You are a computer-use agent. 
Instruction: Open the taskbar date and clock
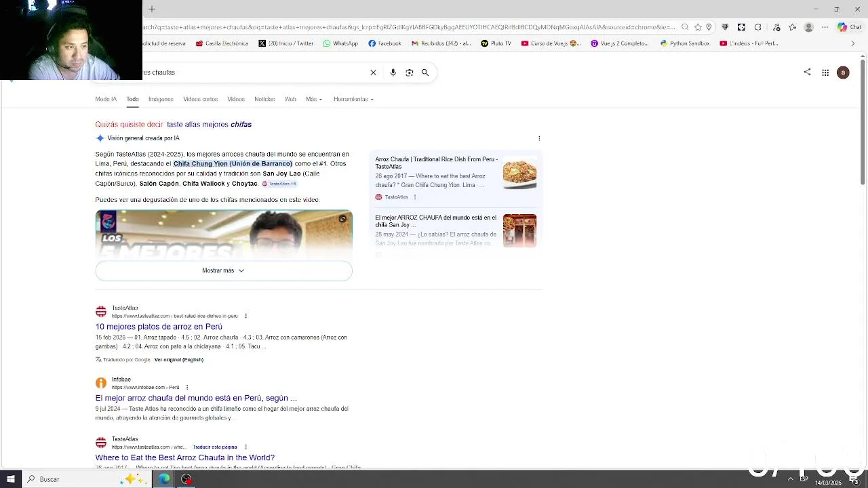(828, 482)
